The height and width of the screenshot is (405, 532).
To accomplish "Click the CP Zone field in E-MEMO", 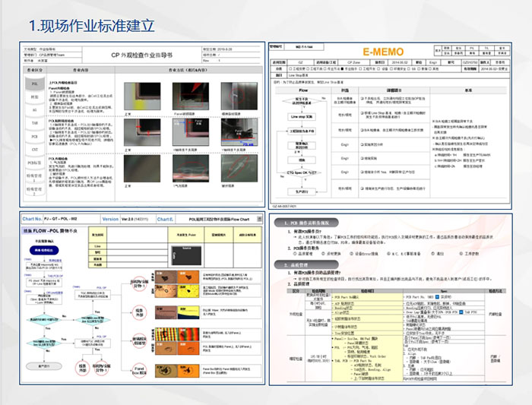I will 354,62.
